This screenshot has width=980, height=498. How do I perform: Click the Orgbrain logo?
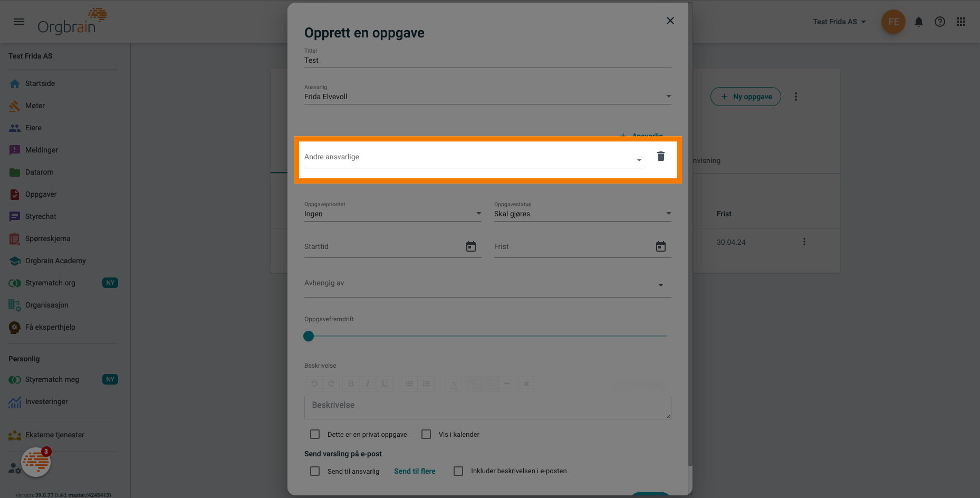tap(72, 21)
